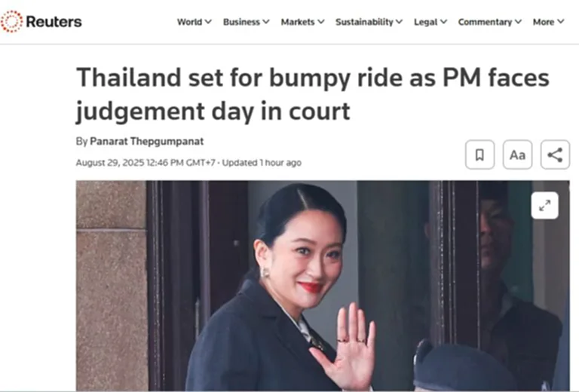Open the Legal navigation menu
The height and width of the screenshot is (392, 579).
click(x=430, y=22)
